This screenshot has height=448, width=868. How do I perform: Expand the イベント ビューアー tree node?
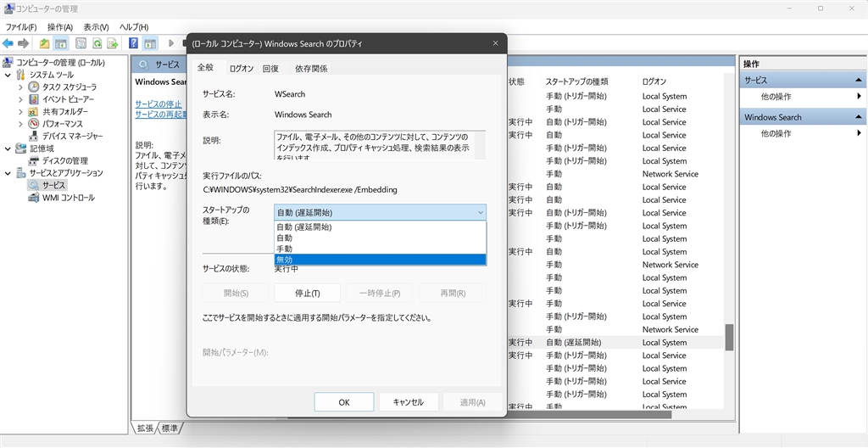coord(20,99)
